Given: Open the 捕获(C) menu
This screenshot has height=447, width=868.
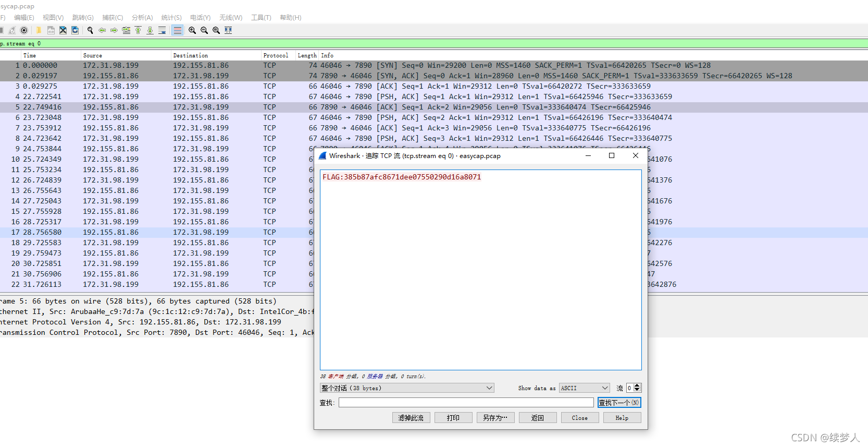Looking at the screenshot, I should click(x=113, y=18).
